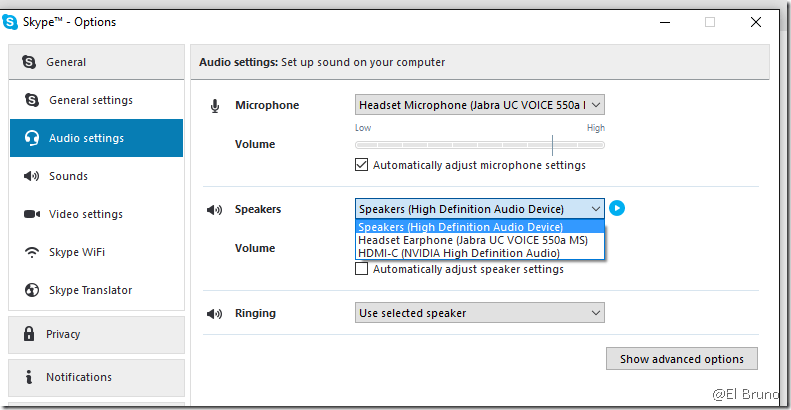
Task: Click the blue speaker test play button
Action: click(x=617, y=208)
